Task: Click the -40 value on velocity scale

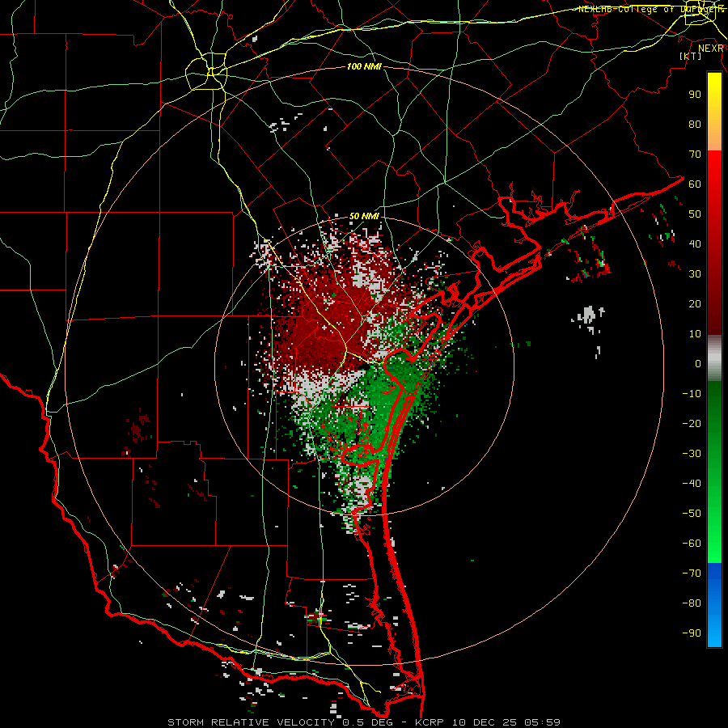Action: coord(692,484)
